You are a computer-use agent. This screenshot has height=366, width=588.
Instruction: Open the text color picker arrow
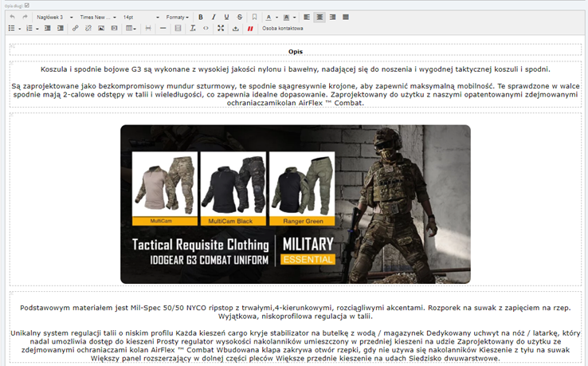[x=276, y=18]
